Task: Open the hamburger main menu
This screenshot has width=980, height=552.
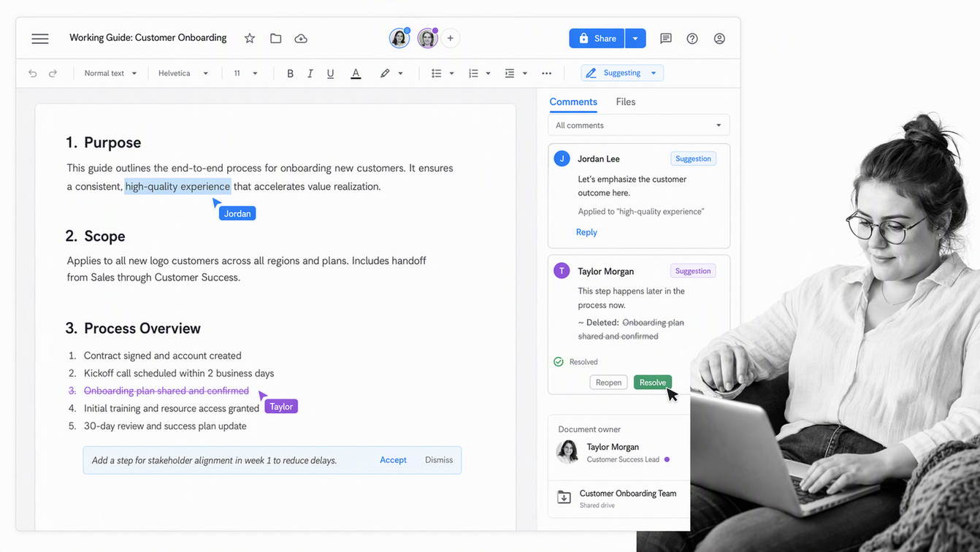Action: coord(40,39)
